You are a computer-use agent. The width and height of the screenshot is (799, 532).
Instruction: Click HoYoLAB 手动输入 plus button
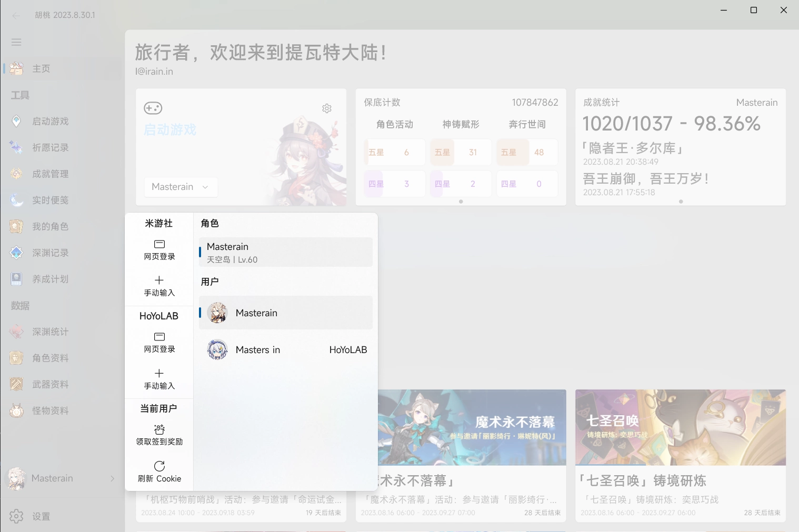coord(159,379)
